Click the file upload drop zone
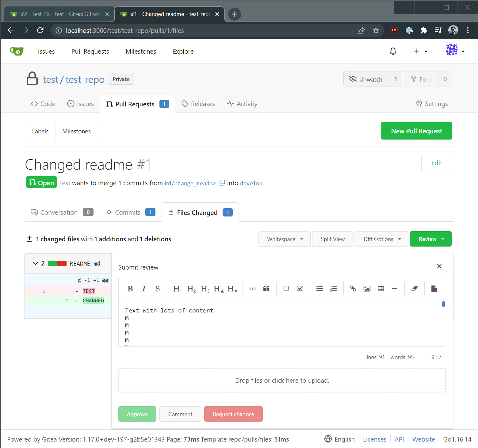The image size is (478, 448). 282,380
